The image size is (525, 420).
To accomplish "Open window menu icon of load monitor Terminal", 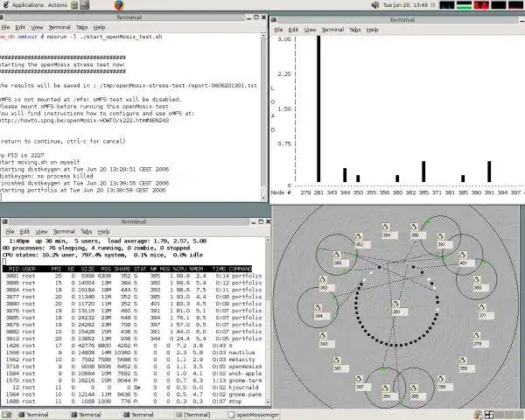I will (x=274, y=20).
